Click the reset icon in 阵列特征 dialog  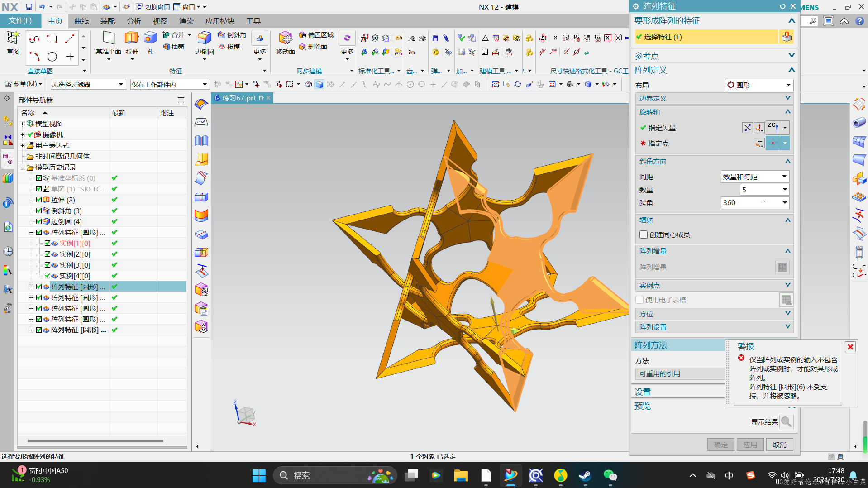(x=782, y=6)
